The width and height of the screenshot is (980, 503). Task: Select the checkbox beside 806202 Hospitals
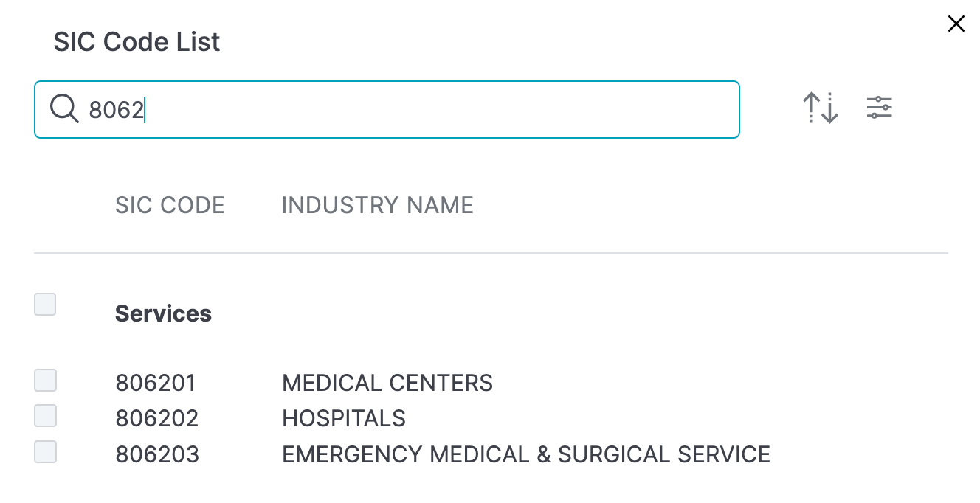[45, 416]
